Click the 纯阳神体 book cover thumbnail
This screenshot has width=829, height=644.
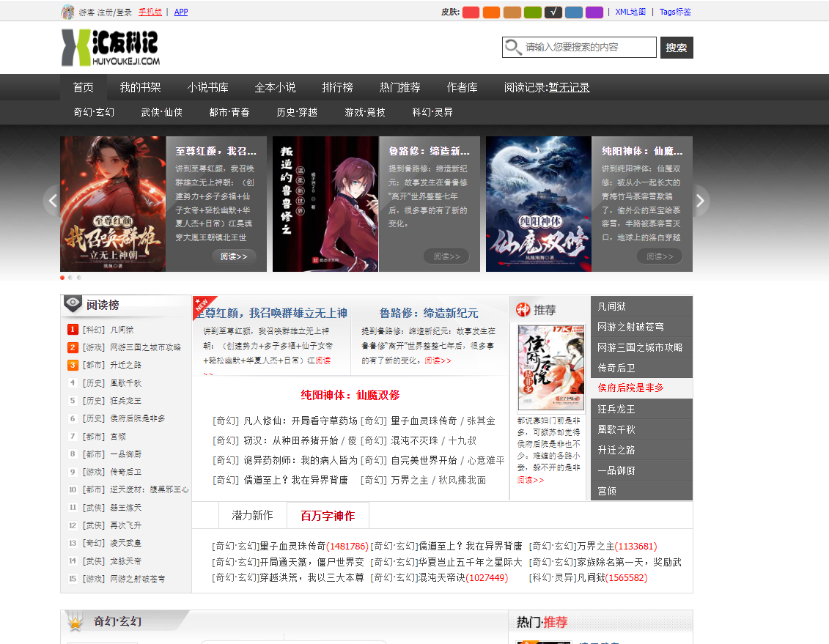pyautogui.click(x=538, y=204)
